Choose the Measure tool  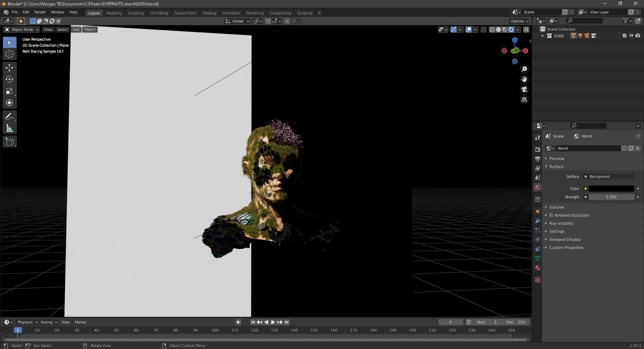[9, 129]
